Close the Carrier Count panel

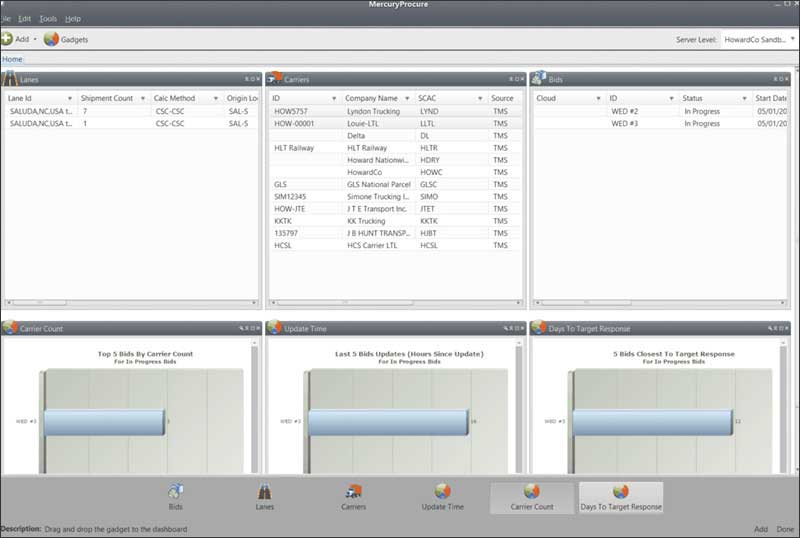click(258, 328)
